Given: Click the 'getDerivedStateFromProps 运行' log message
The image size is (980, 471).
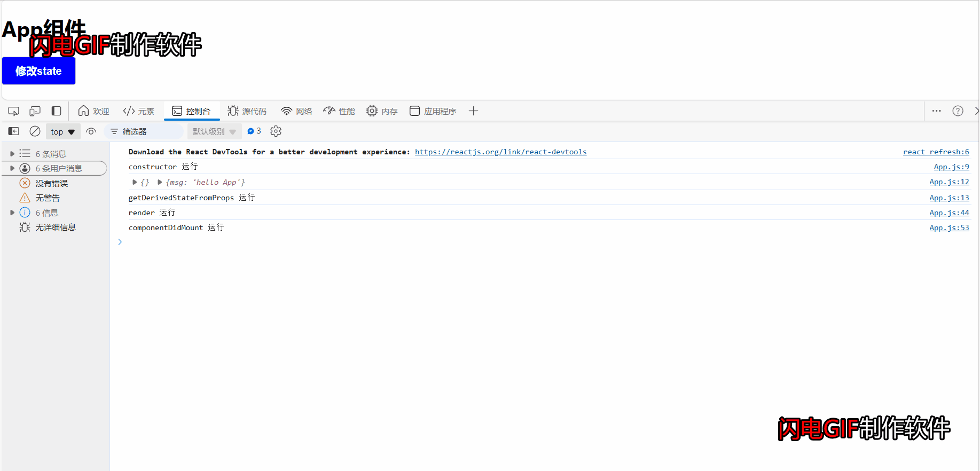Looking at the screenshot, I should coord(192,198).
